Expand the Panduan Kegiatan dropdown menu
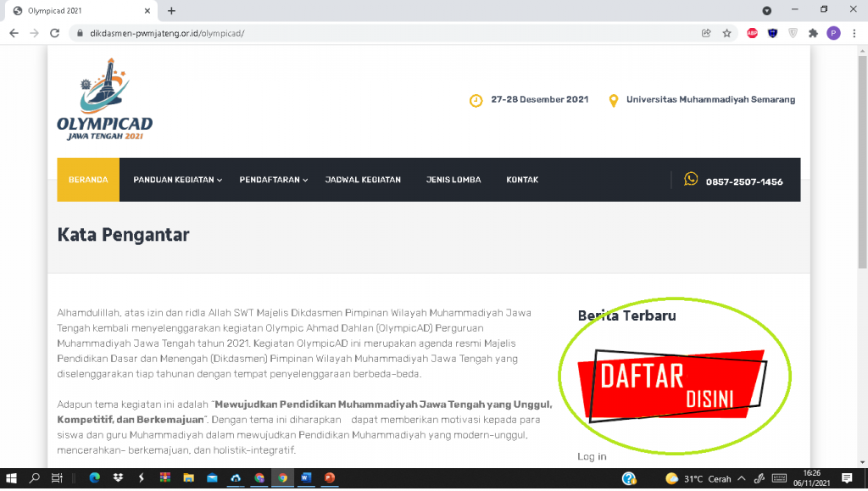Viewport: 868px width, 491px height. (x=178, y=180)
